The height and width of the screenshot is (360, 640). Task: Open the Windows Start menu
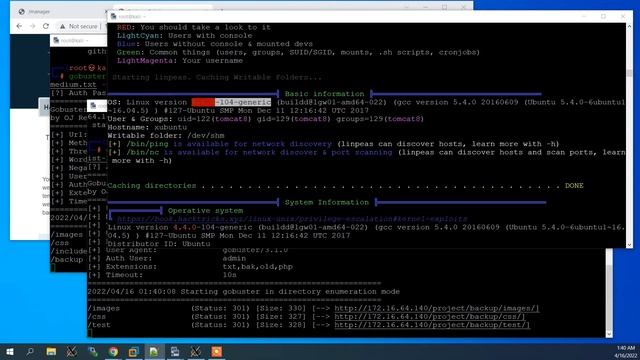click(9, 351)
